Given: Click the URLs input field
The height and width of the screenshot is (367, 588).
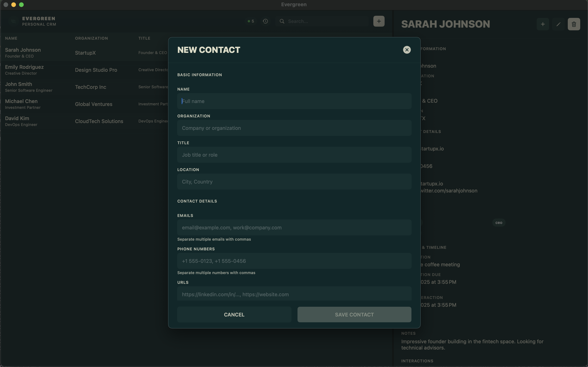Looking at the screenshot, I should [x=294, y=294].
